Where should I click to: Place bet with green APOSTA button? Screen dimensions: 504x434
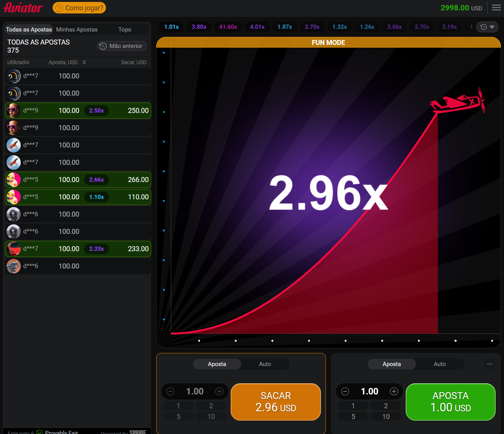[451, 402]
